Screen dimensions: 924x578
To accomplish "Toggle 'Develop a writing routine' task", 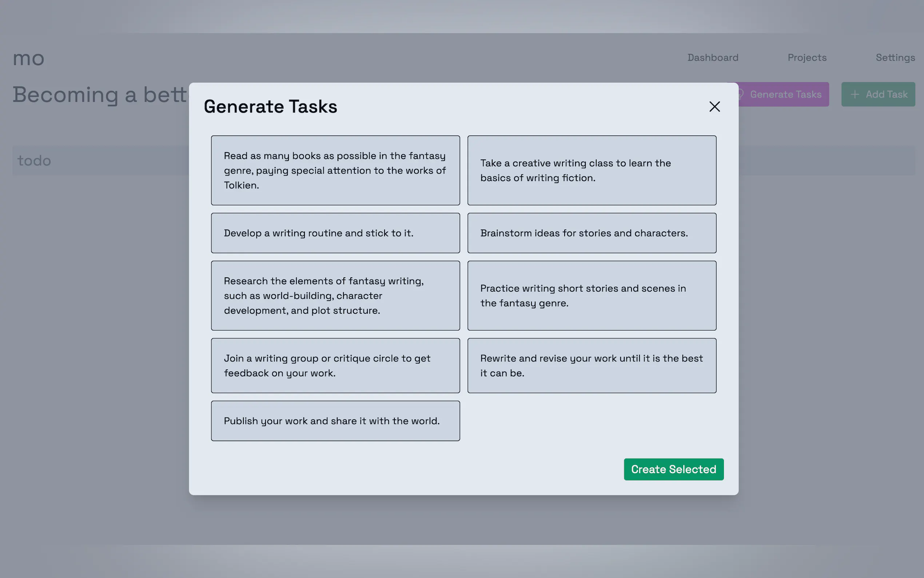I will (x=335, y=233).
